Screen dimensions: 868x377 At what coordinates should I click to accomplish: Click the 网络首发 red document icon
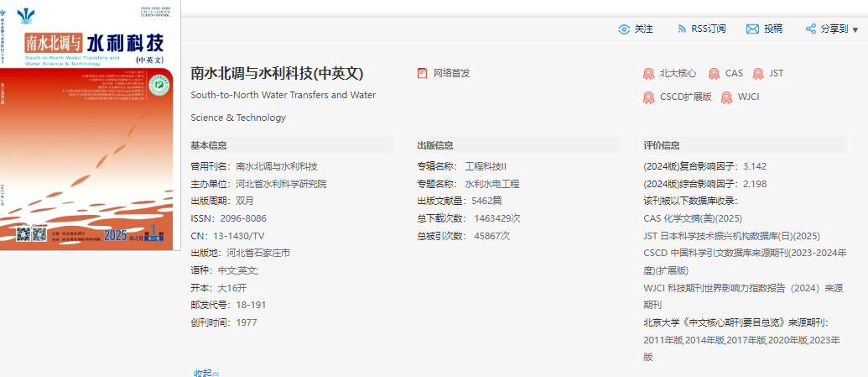[423, 73]
